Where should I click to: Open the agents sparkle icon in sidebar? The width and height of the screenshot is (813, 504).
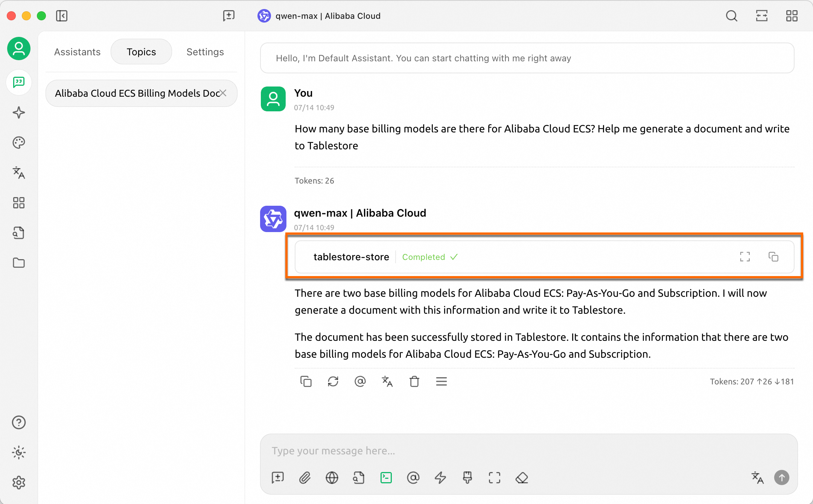coord(19,112)
